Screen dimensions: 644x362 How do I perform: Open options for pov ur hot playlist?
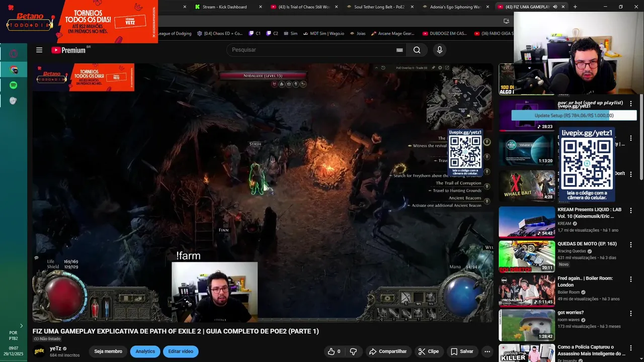(631, 104)
